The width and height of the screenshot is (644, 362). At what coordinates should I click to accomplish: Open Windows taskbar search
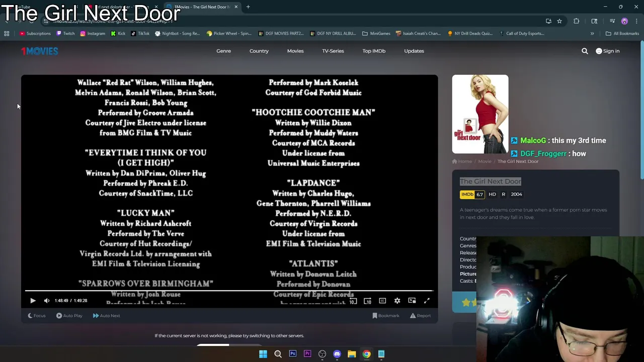tap(278, 354)
